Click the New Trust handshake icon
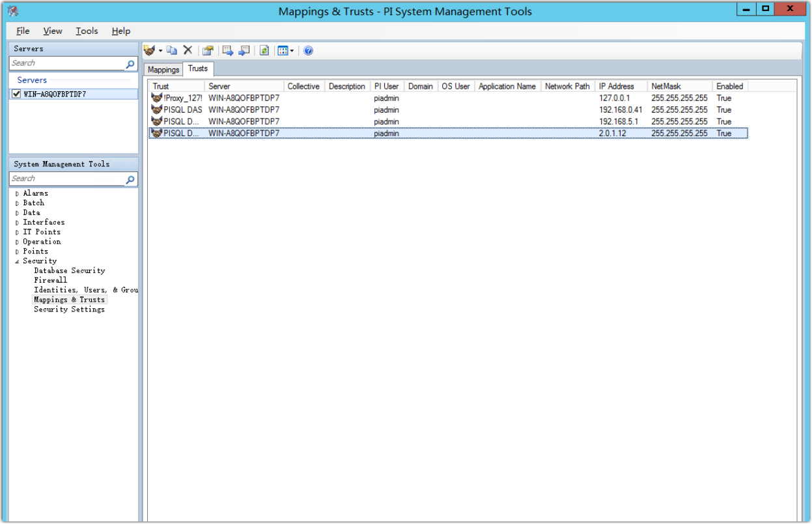This screenshot has height=524, width=812. 150,50
